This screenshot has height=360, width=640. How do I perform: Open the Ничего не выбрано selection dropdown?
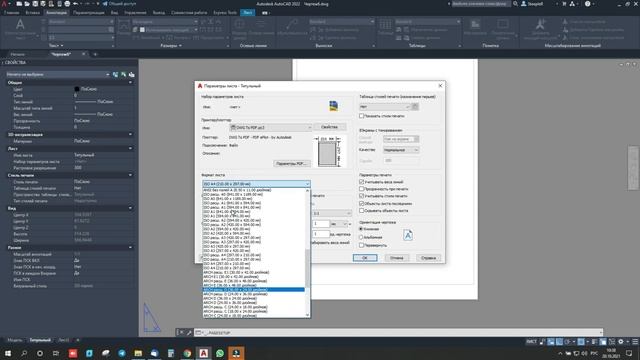[x=58, y=74]
